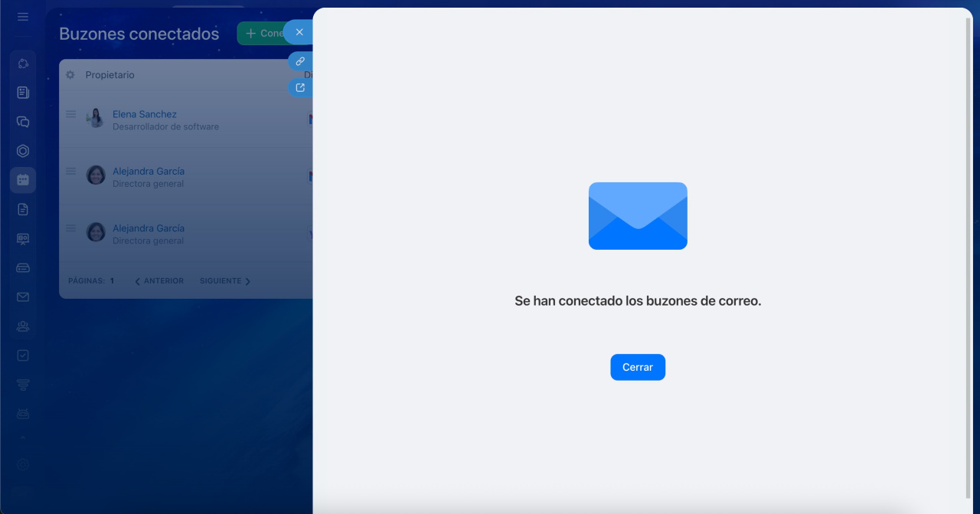This screenshot has height=514, width=980.
Task: Open the documents page icon in sidebar
Action: tap(23, 209)
